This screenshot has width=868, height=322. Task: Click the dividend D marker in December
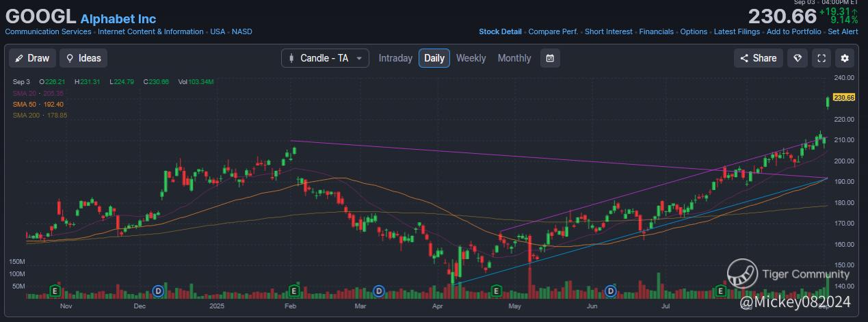pyautogui.click(x=159, y=291)
